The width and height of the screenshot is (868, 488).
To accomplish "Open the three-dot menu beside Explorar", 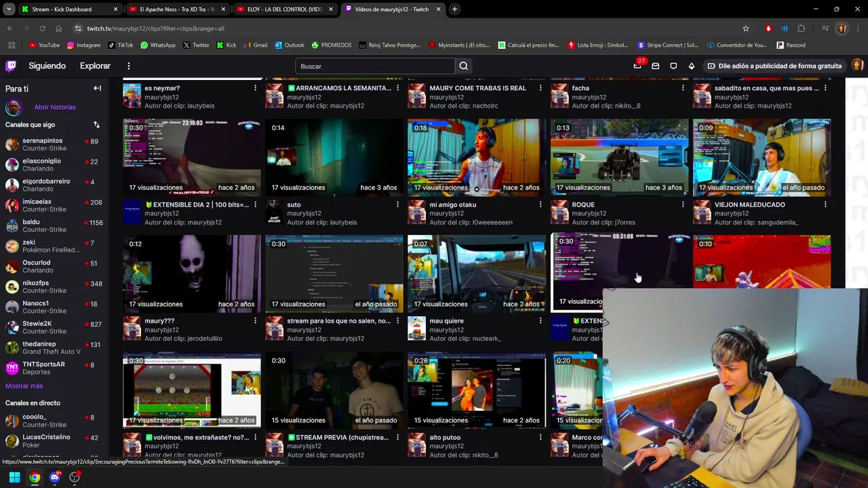I will [x=128, y=66].
